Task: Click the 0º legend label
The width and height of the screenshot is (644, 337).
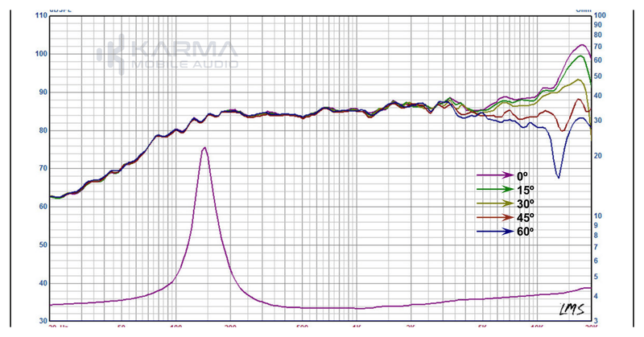Action: coord(522,176)
